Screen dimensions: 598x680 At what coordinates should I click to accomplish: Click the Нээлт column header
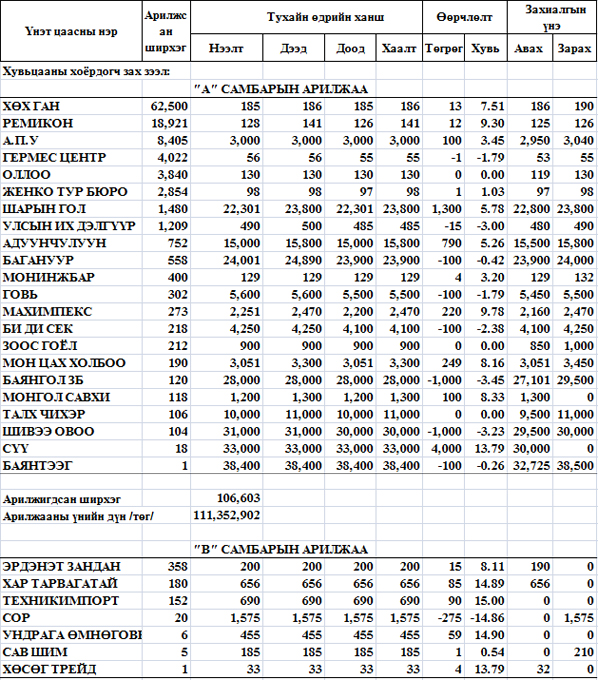pos(226,48)
